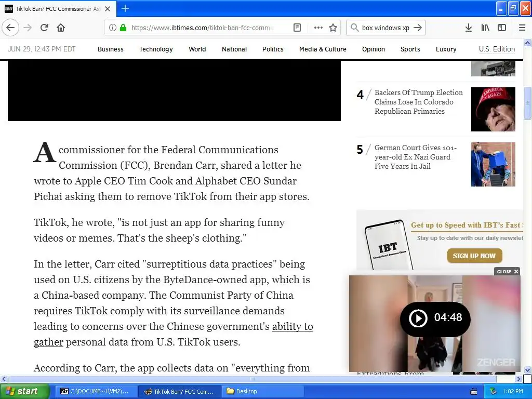Viewport: 532px width, 399px height.
Task: Open the library bookmarks icon
Action: [x=485, y=28]
